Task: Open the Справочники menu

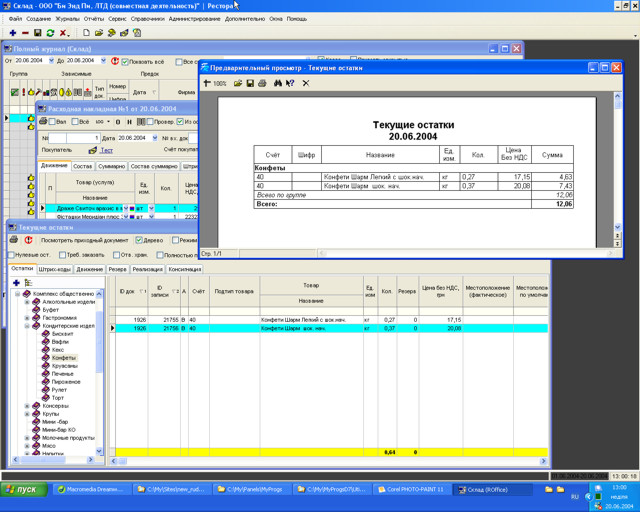Action: click(x=147, y=19)
